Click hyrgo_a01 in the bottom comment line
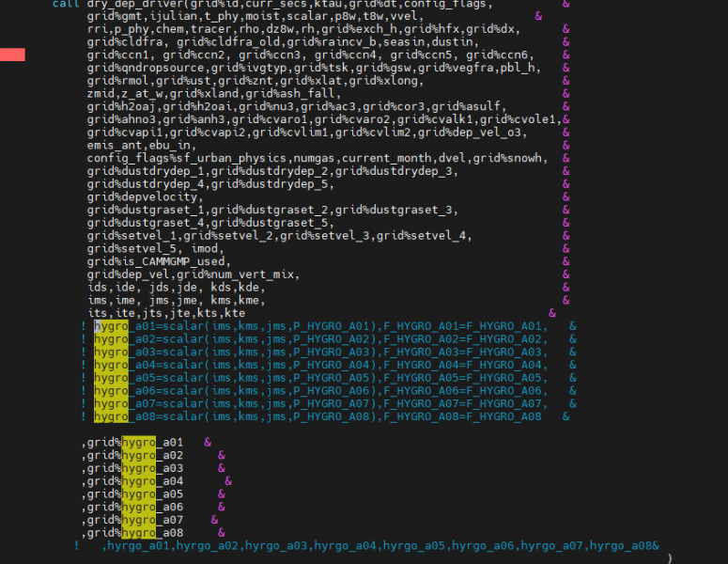 [140, 545]
